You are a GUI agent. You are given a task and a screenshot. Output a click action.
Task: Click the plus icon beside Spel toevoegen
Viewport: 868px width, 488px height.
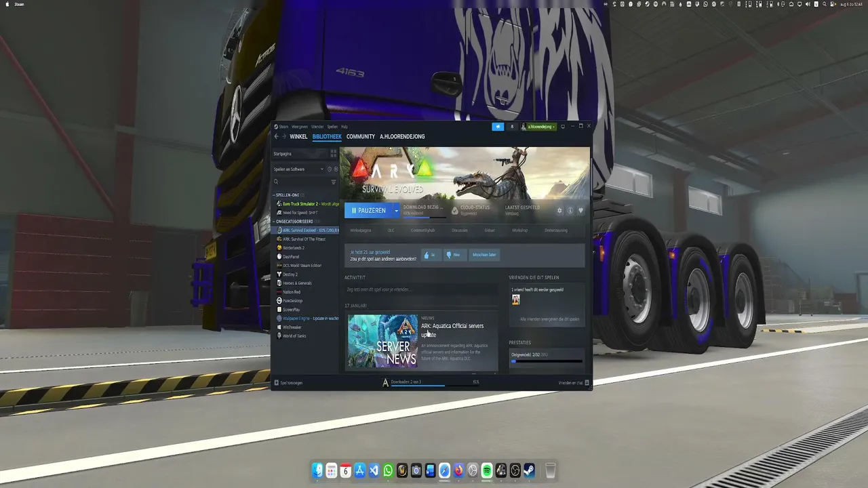(276, 383)
